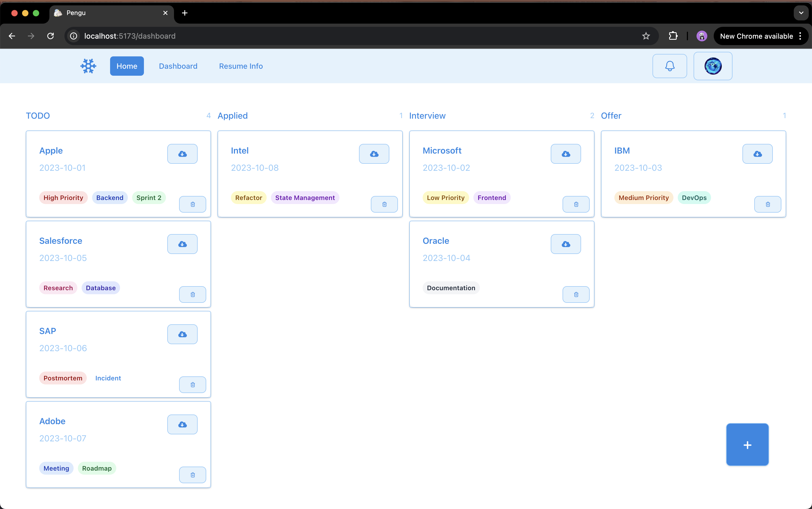Click the cloud download icon on Intel card
Screen dimensions: 812x509
[374, 154]
